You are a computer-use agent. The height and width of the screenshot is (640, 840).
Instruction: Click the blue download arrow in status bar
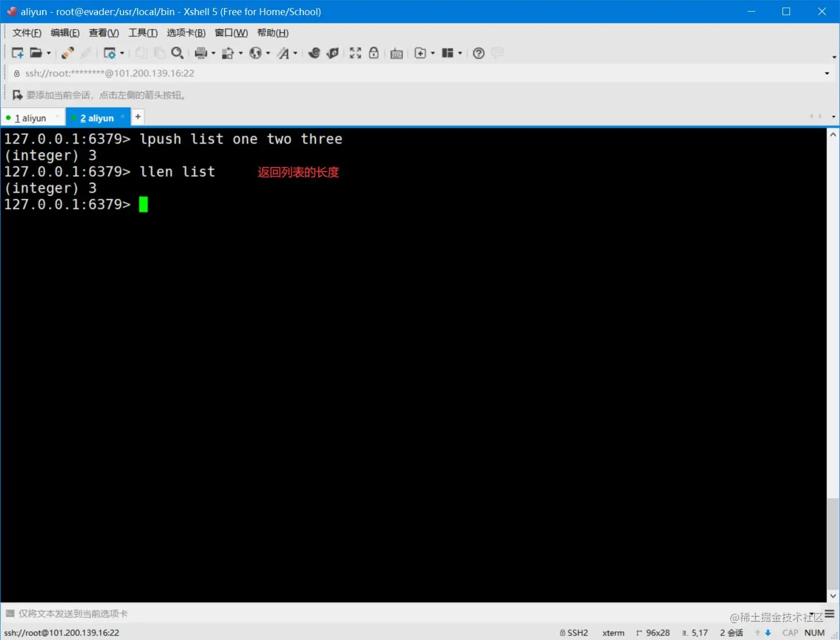768,633
